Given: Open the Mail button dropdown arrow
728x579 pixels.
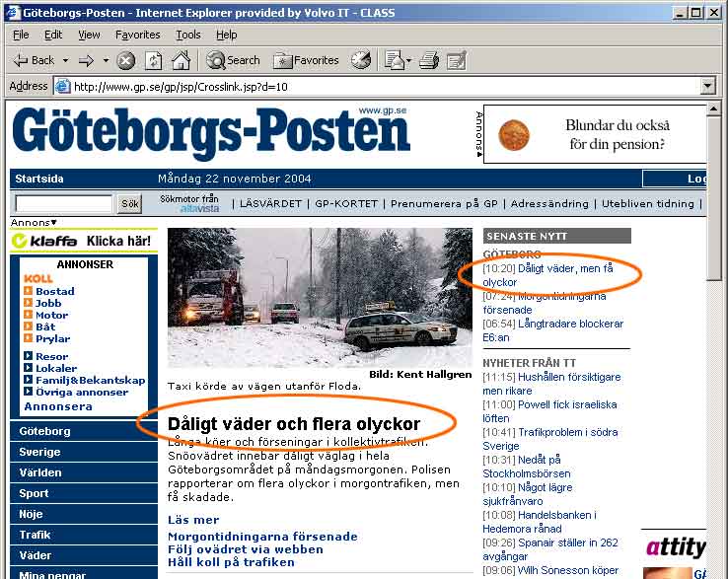Looking at the screenshot, I should click(409, 60).
